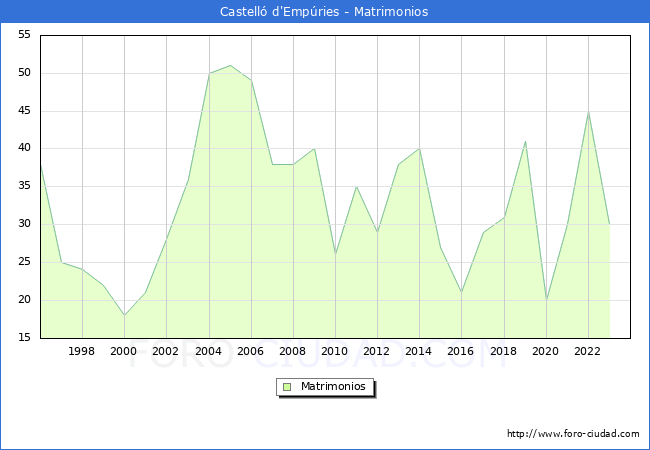
Task: Select the 2020 dip data point
Action: (x=546, y=300)
